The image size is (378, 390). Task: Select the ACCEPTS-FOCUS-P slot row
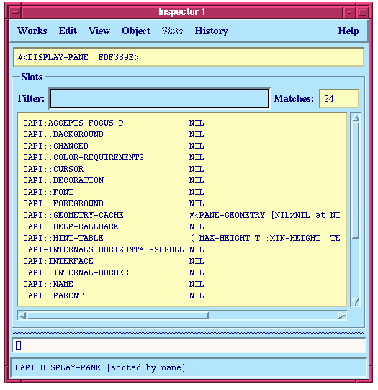click(182, 123)
